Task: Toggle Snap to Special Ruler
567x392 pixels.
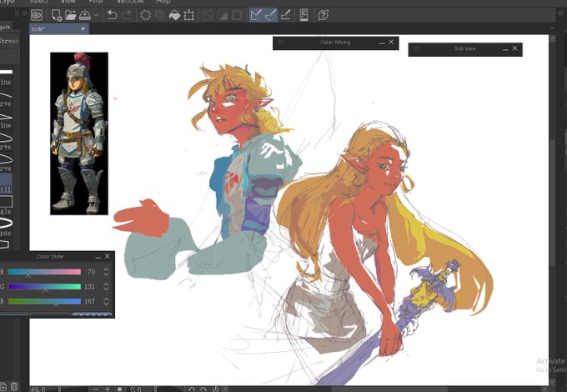Action: (x=270, y=15)
